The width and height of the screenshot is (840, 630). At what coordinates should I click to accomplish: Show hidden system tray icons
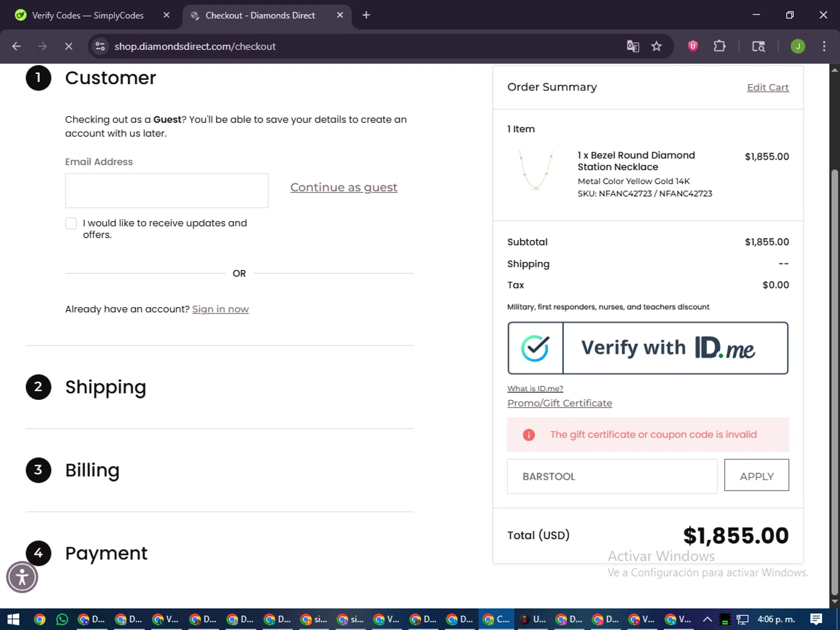707,619
